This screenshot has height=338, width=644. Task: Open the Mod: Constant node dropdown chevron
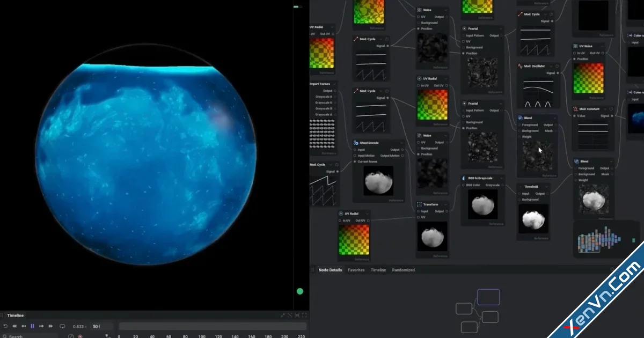(604, 109)
